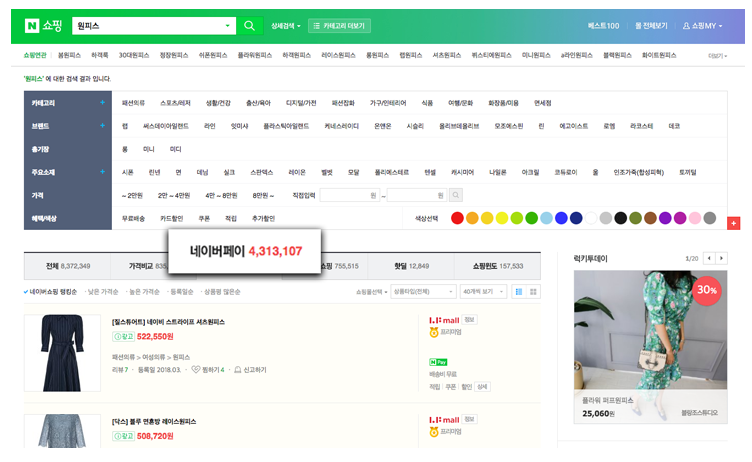The image size is (752, 462).
Task: Show next 럭키투데이 item arrow
Action: pos(721,258)
